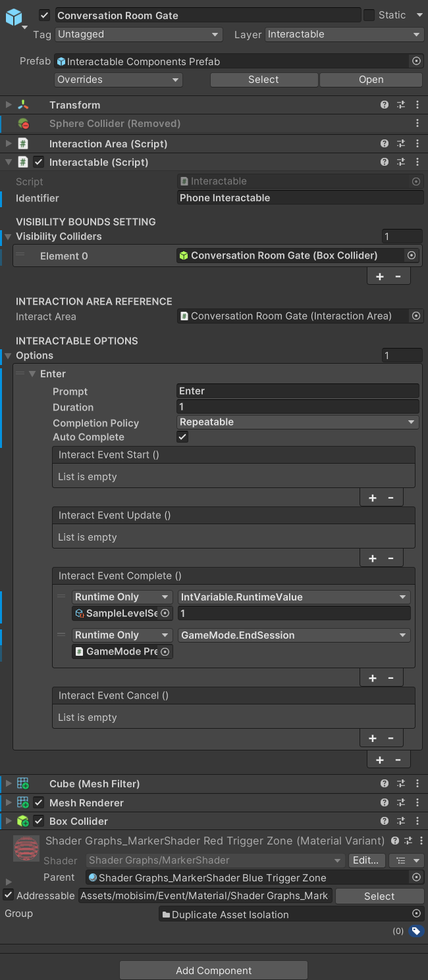The width and height of the screenshot is (428, 980).
Task: Open removed Sphere Collider kebab menu
Action: [x=417, y=124]
